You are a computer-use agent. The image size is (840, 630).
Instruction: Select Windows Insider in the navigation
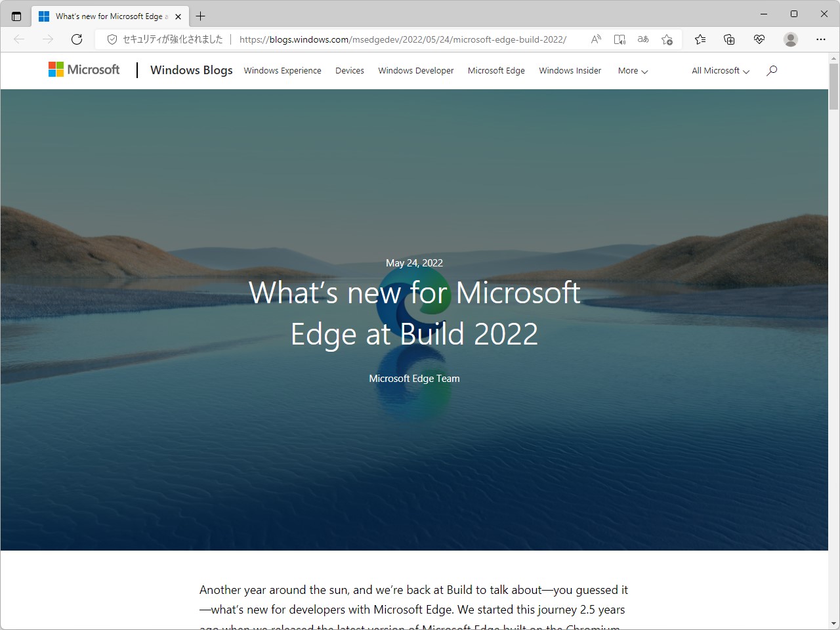click(x=570, y=70)
